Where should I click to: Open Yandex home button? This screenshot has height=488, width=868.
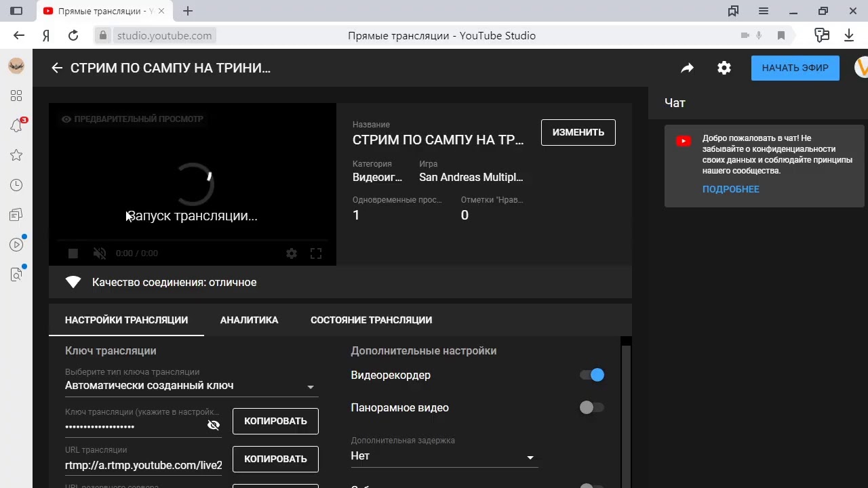click(x=46, y=35)
